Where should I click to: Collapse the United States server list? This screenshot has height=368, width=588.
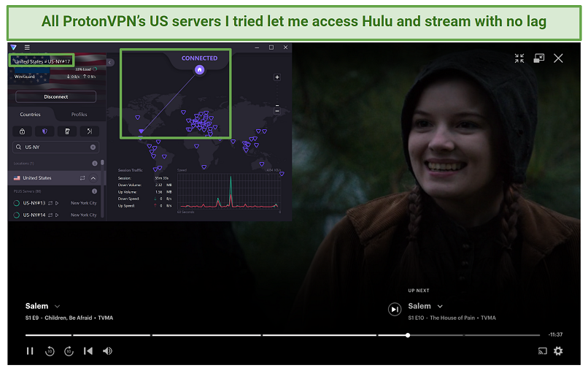93,178
